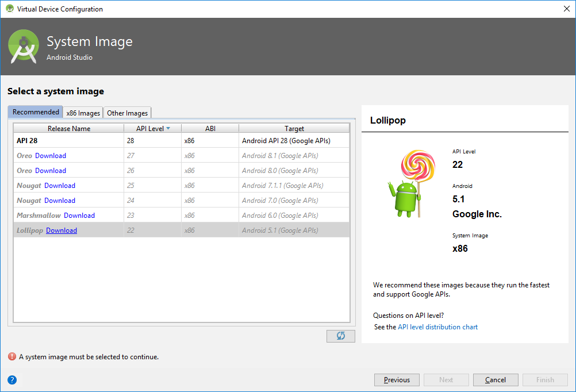Sort the table by API Level column
Image resolution: width=576 pixels, height=392 pixels.
coord(148,128)
